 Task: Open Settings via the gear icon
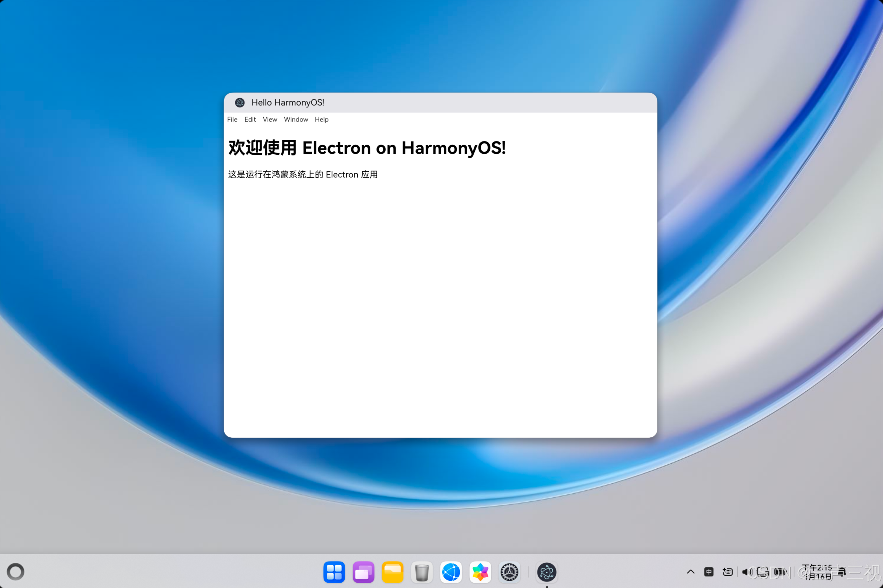click(x=509, y=572)
